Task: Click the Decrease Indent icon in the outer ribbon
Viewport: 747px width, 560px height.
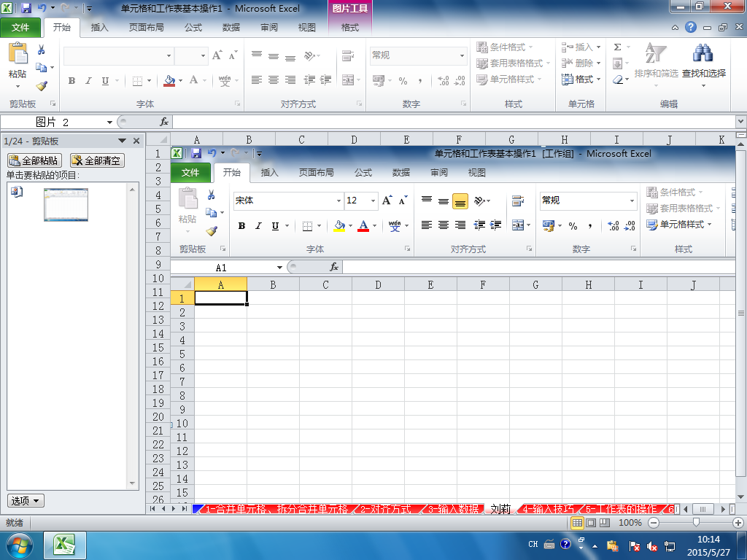Action: tap(309, 80)
